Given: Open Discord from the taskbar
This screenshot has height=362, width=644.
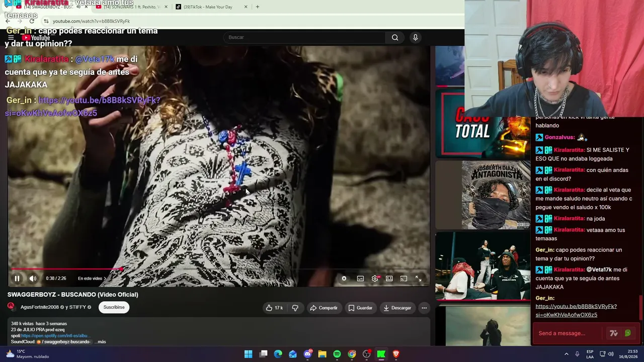Looking at the screenshot, I should [x=307, y=354].
